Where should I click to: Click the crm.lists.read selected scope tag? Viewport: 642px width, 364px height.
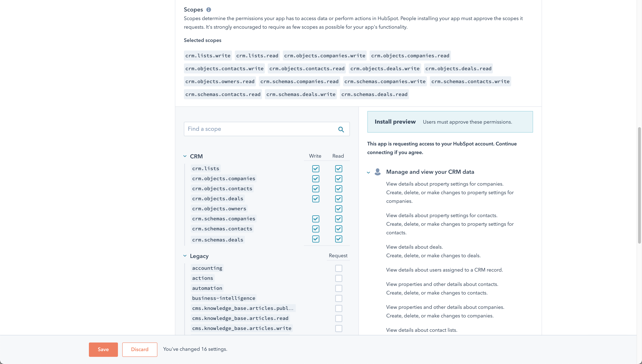pyautogui.click(x=257, y=56)
